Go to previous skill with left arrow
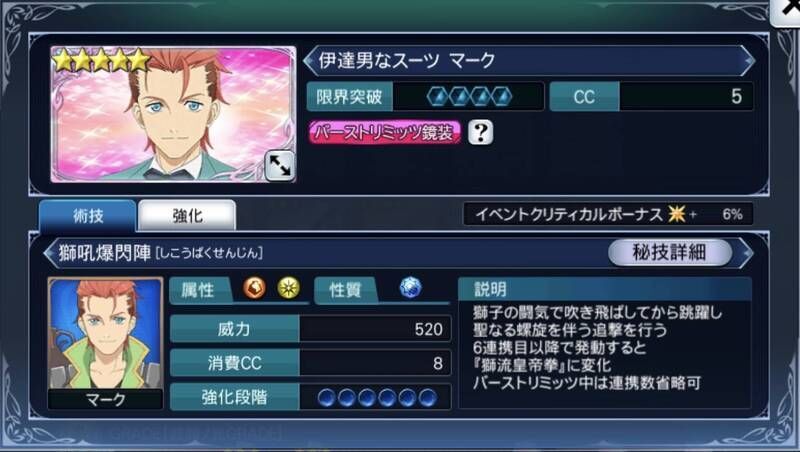 (x=51, y=253)
